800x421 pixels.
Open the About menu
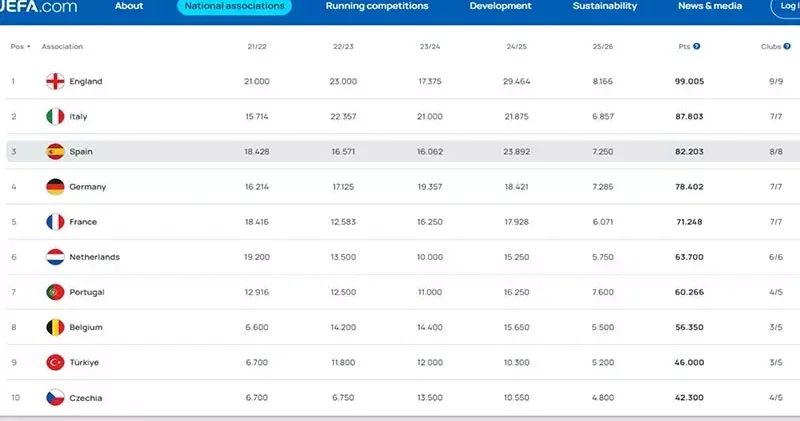(x=129, y=6)
